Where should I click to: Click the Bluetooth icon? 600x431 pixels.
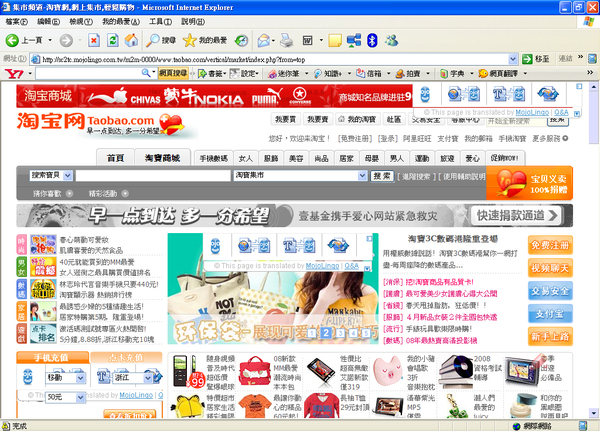372,40
